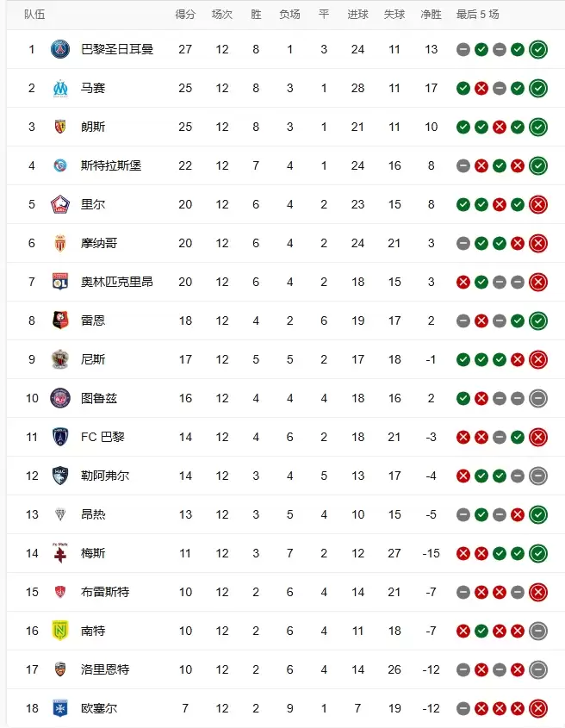
Task: Open the 奥林匹克里昂 team link
Action: 116,282
